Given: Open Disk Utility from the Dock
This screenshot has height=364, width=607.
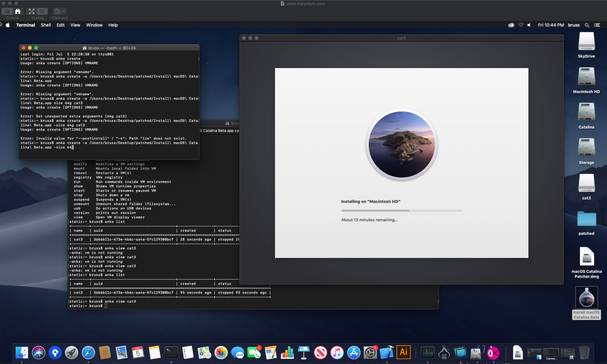Looking at the screenshot, I should pyautogui.click(x=477, y=353).
